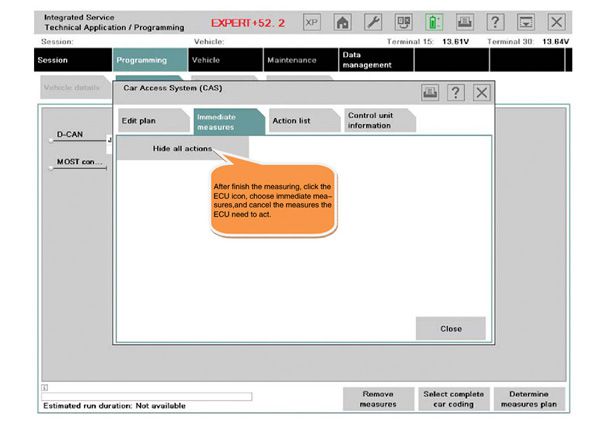
Task: Print from the CAS dialog
Action: tap(430, 92)
